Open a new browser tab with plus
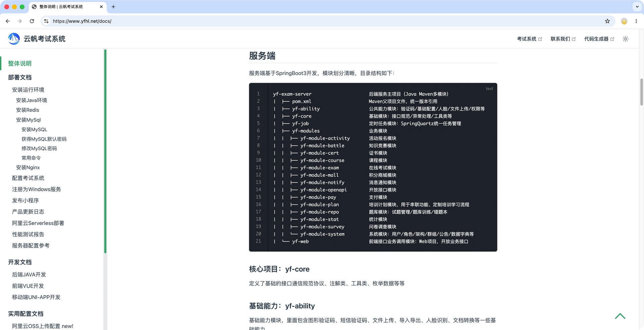This screenshot has width=644, height=330. (113, 7)
